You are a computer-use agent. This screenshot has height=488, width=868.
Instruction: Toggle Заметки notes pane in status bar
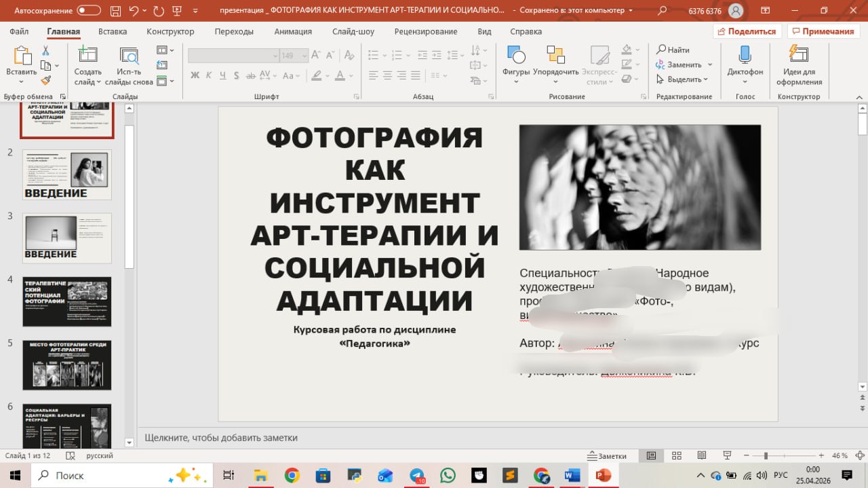[608, 456]
